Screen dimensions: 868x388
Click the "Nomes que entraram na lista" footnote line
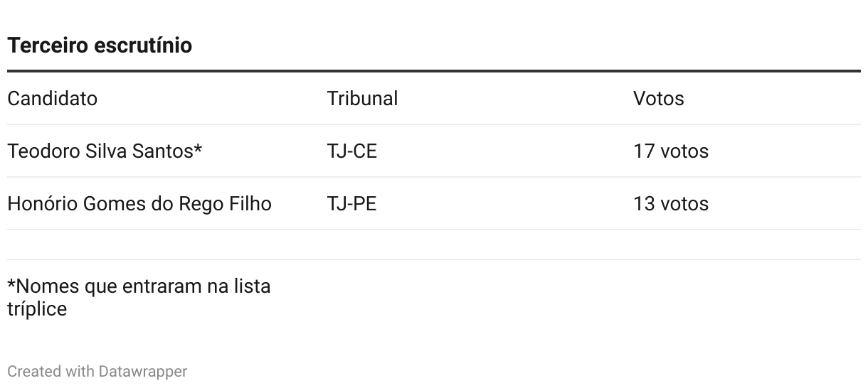click(139, 286)
